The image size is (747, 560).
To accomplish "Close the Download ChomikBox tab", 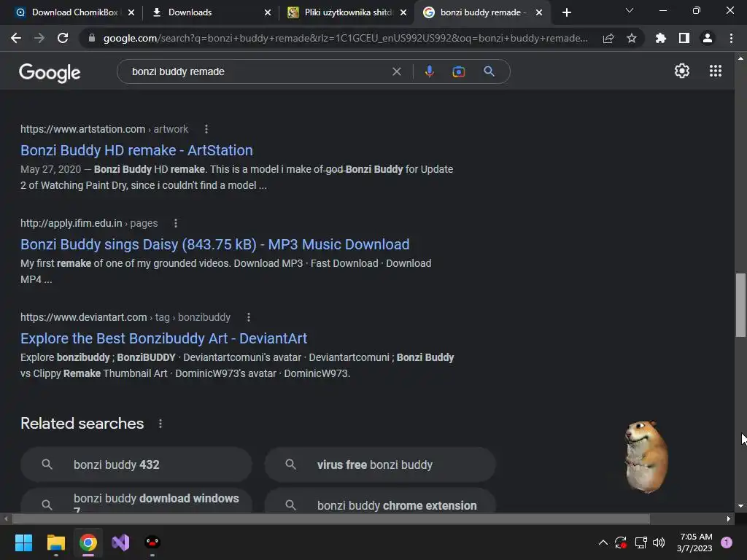I will click(x=131, y=12).
